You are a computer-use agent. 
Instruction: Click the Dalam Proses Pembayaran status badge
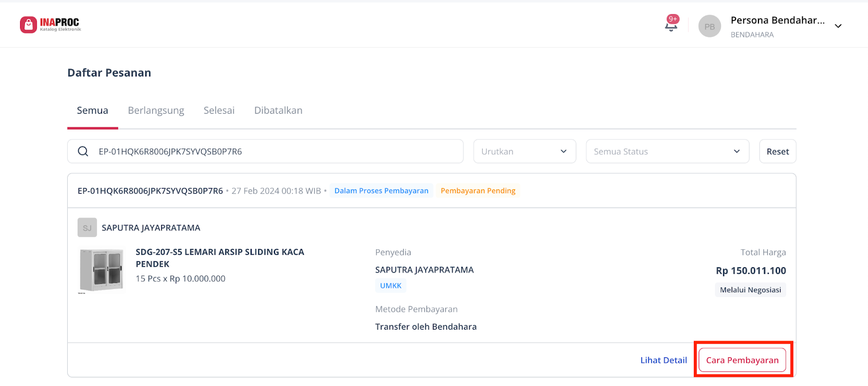(x=381, y=191)
